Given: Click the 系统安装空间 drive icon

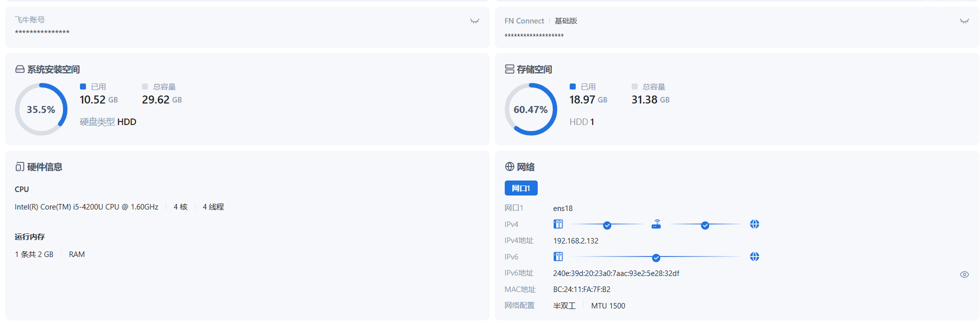Looking at the screenshot, I should [20, 69].
